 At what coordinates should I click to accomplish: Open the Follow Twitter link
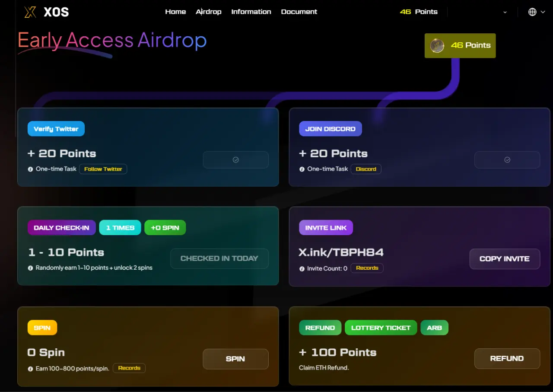tap(103, 169)
